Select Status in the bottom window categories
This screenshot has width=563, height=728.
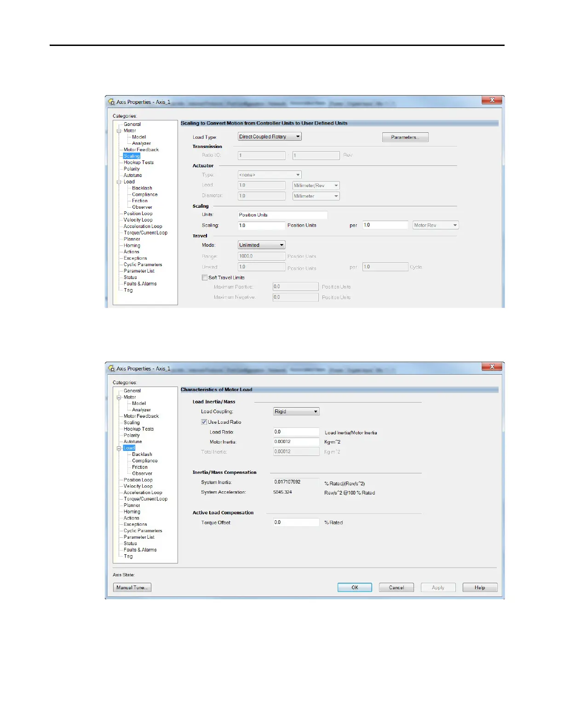pos(130,543)
